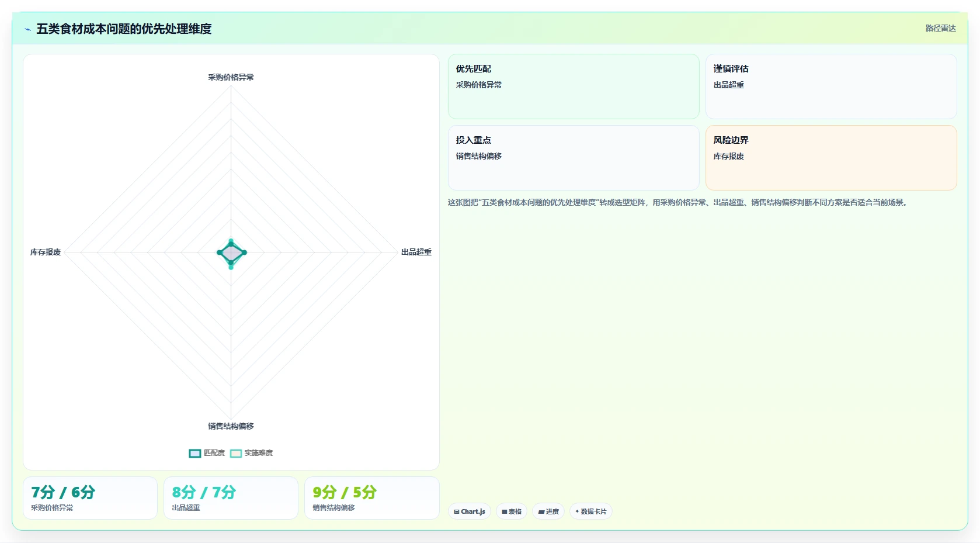The height and width of the screenshot is (543, 980).
Task: Click the 表格 tag
Action: pos(512,511)
